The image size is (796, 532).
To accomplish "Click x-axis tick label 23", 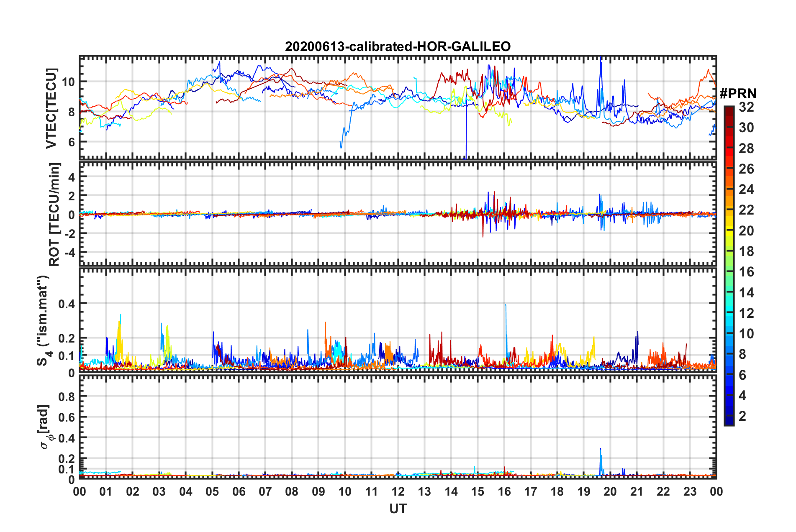I will point(690,491).
